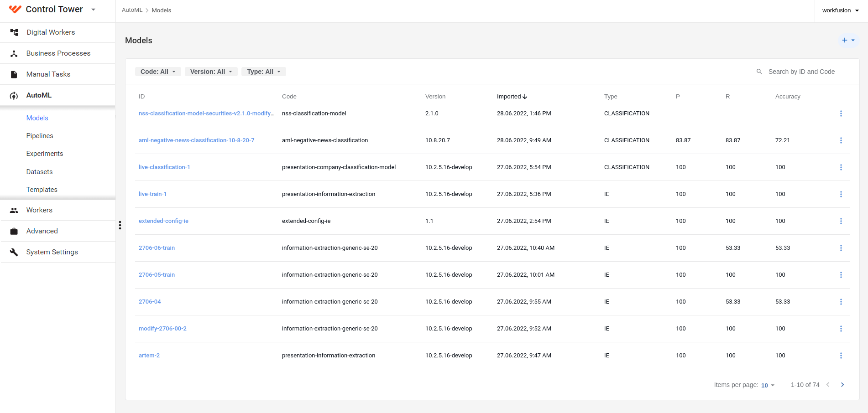868x413 pixels.
Task: Click the Workers people icon
Action: (x=14, y=210)
